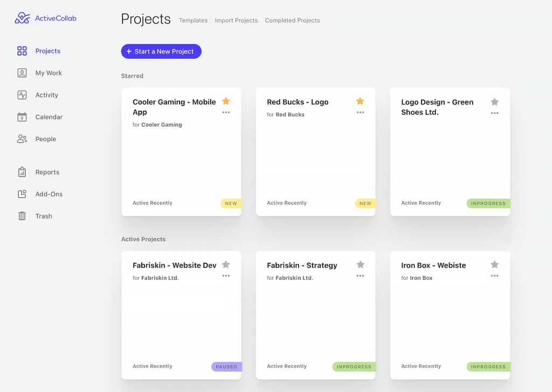Click INPROGRESS label on Logo Design card

tap(488, 203)
